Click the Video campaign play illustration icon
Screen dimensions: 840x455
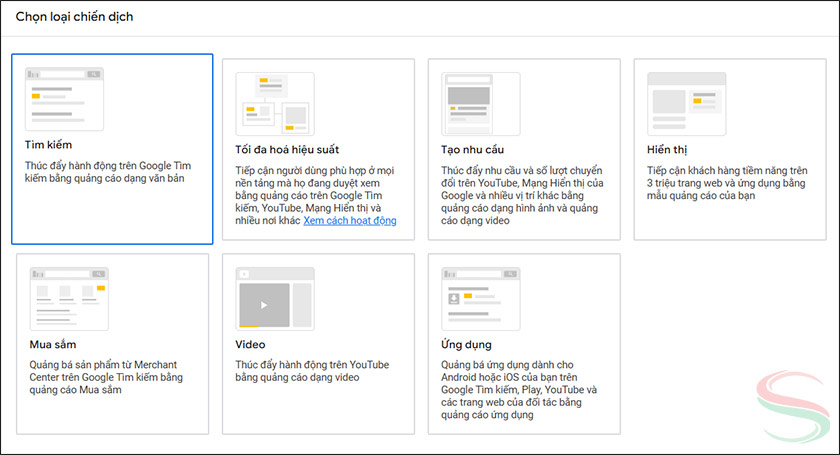pos(275,299)
